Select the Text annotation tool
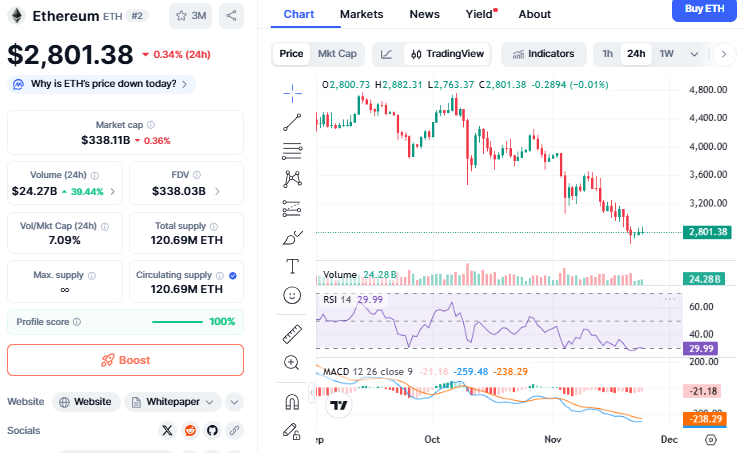This screenshot has height=453, width=744. (292, 266)
